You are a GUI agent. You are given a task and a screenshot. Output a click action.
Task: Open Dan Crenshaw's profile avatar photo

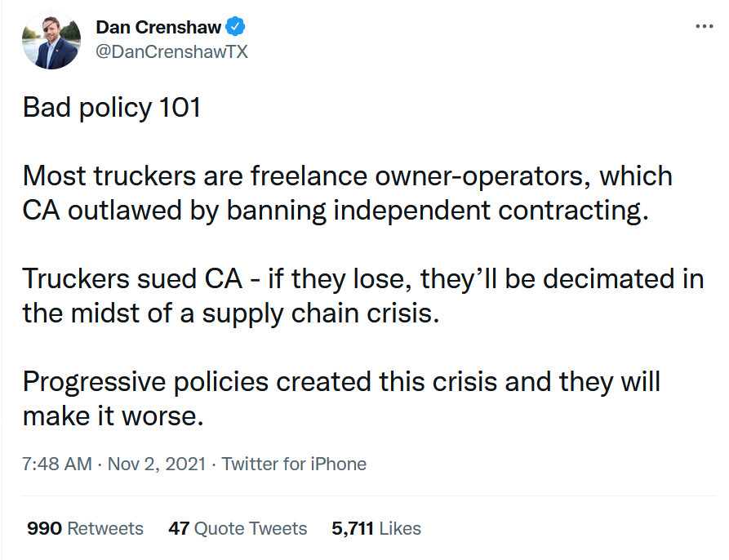(x=51, y=40)
